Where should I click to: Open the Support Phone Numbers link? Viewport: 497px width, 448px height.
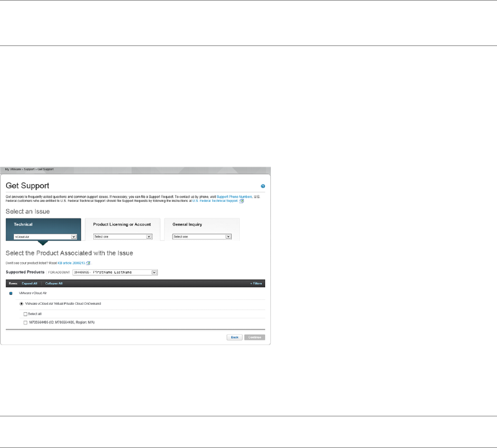(x=234, y=197)
